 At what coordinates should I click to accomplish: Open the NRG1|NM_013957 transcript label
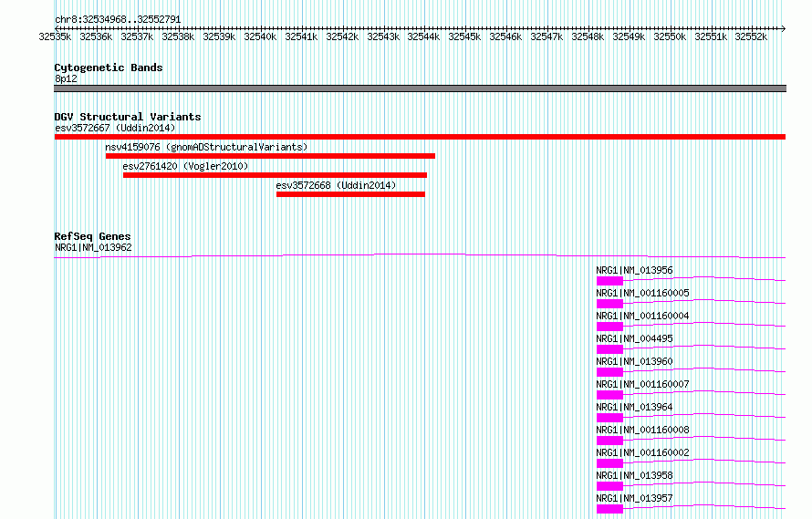[x=634, y=498]
